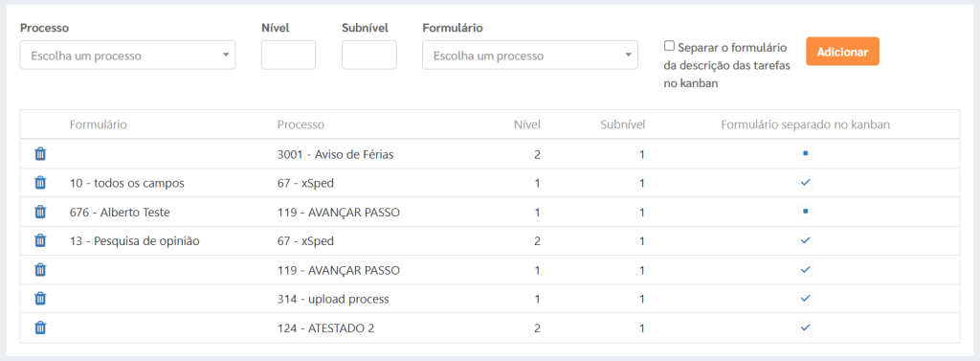980x361 pixels.
Task: Remove the 676 - Alberto Teste entry
Action: 40,212
